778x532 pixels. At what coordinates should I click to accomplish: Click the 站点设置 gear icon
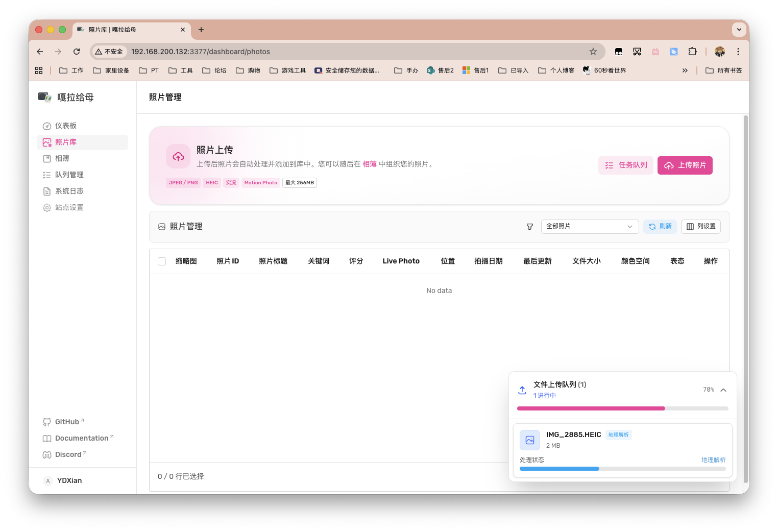(x=46, y=207)
